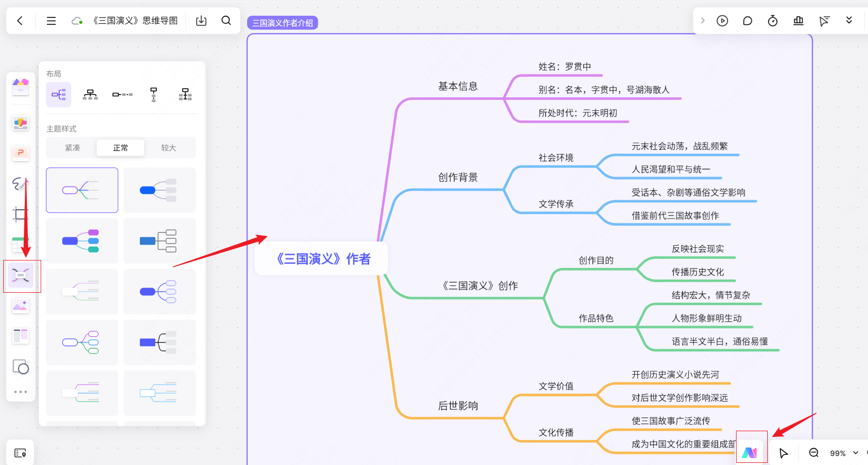This screenshot has width=868, height=465.
Task: Start presentation play button
Action: click(x=722, y=21)
